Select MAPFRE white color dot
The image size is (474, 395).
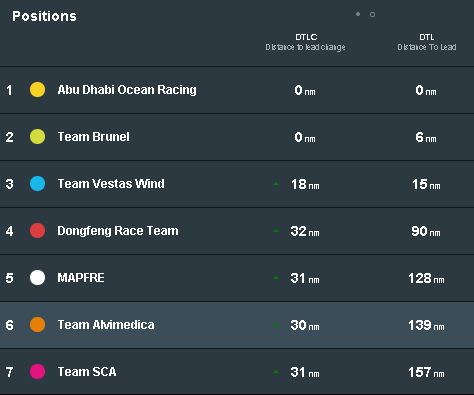(x=37, y=278)
